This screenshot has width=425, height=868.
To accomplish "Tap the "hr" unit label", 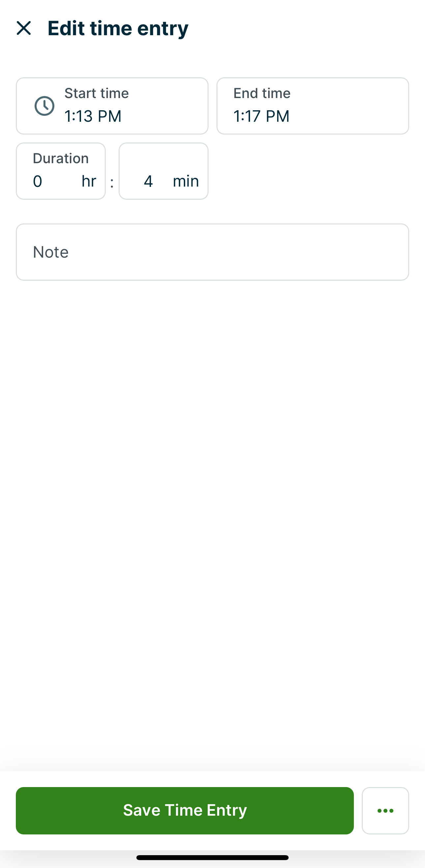I will click(x=89, y=181).
